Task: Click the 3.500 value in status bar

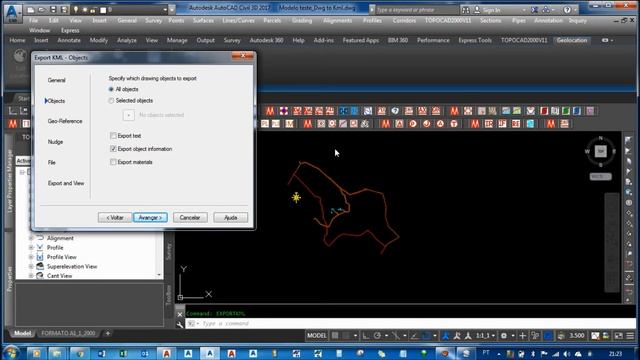Action: click(577, 336)
